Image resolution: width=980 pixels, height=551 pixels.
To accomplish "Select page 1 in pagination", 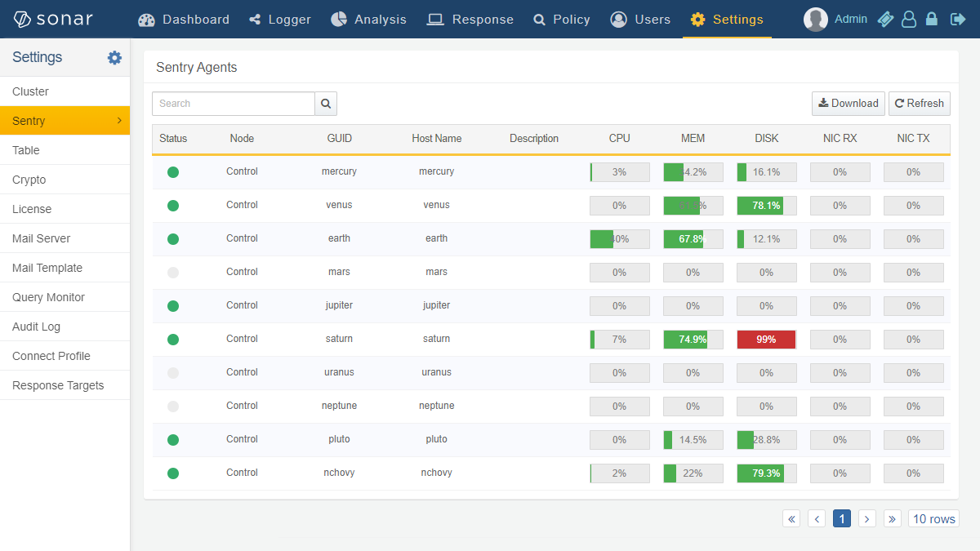I will (x=842, y=519).
